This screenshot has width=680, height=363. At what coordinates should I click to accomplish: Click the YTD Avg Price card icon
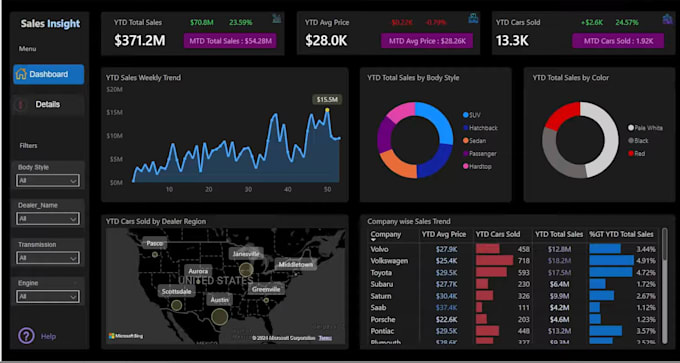[473, 19]
